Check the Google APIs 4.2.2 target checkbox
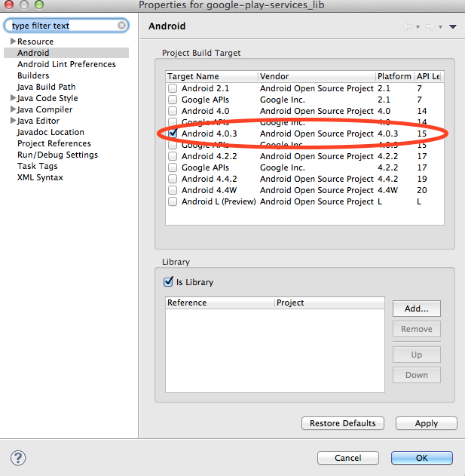 point(173,167)
